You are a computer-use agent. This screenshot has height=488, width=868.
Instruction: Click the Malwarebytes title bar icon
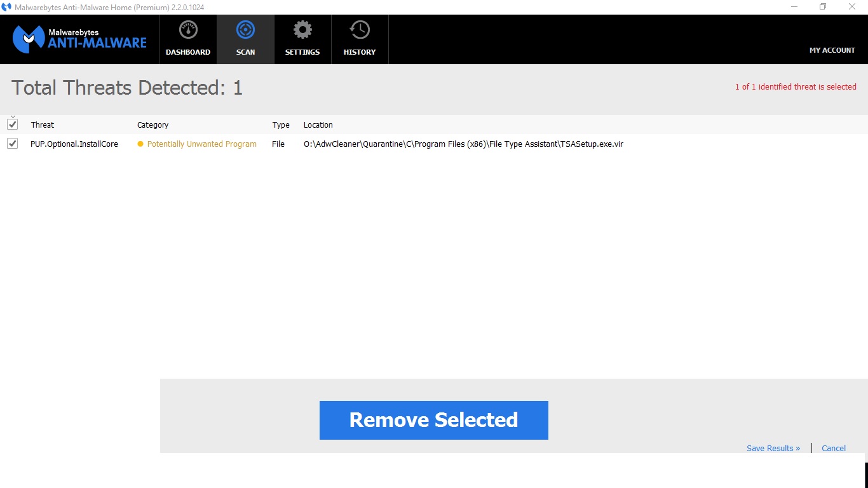click(x=6, y=7)
